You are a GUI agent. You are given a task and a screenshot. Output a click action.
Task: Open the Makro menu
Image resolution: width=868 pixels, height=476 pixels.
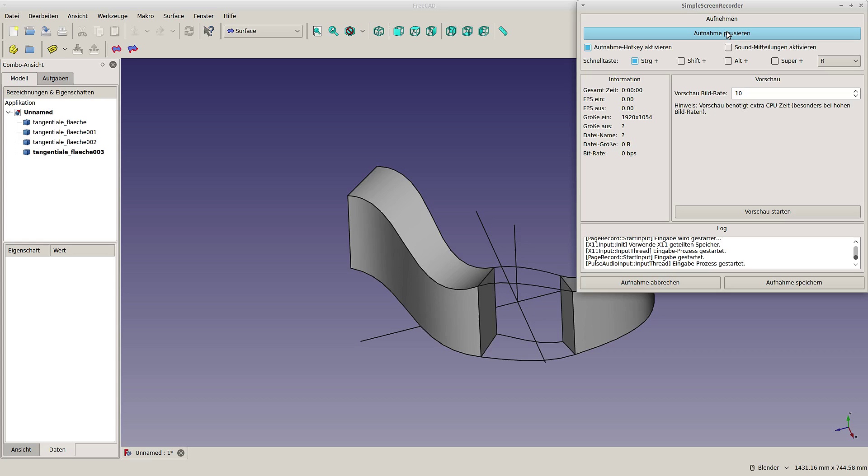pyautogui.click(x=145, y=16)
